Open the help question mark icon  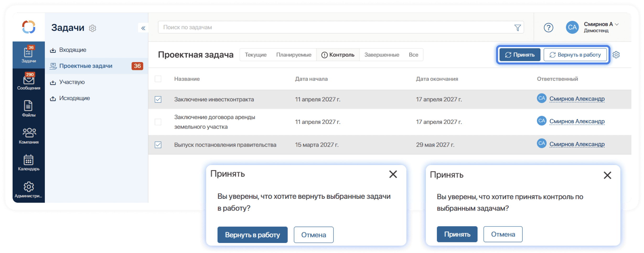(x=548, y=27)
